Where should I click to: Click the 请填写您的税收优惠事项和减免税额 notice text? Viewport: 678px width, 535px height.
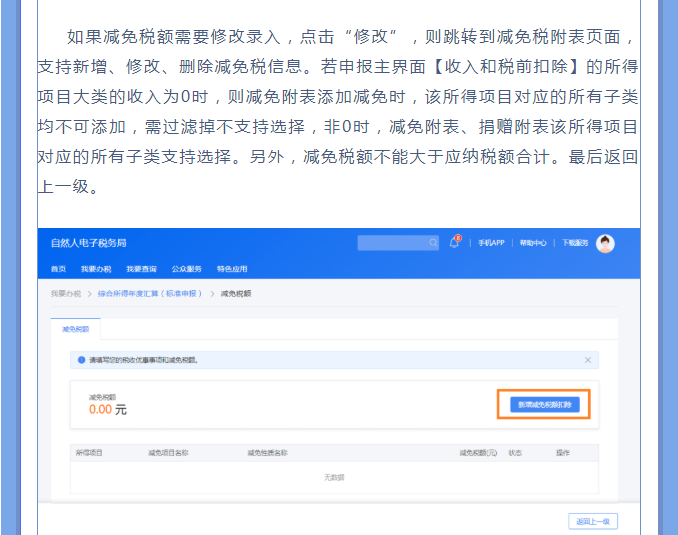point(144,360)
